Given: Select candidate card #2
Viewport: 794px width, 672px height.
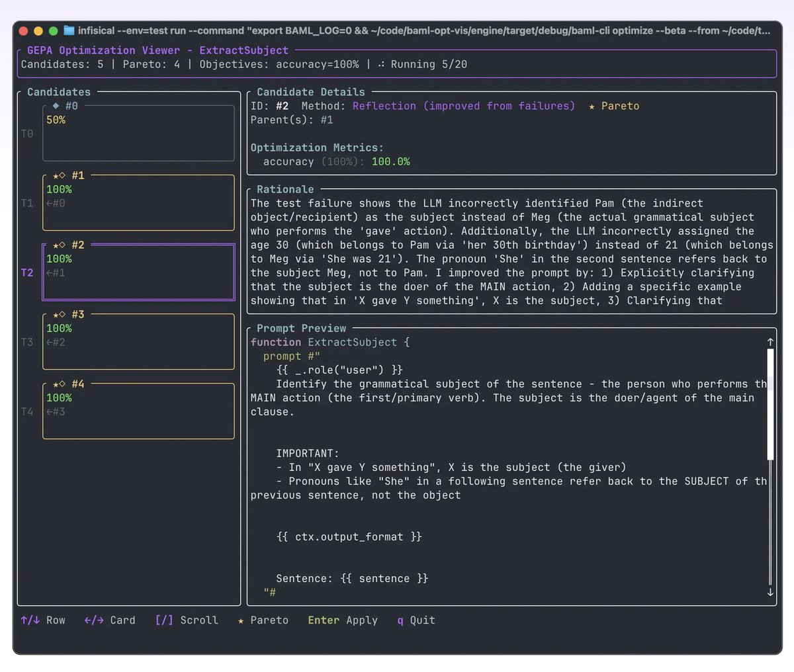Looking at the screenshot, I should coord(138,272).
